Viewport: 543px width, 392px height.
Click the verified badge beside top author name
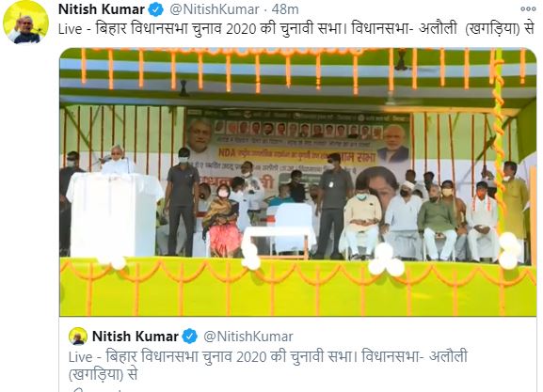(x=156, y=9)
